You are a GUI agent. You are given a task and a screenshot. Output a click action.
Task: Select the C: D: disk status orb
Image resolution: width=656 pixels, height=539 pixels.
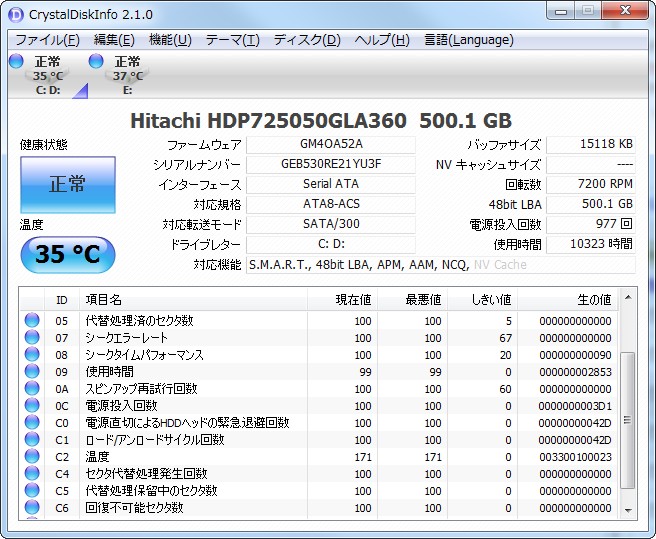tap(16, 62)
